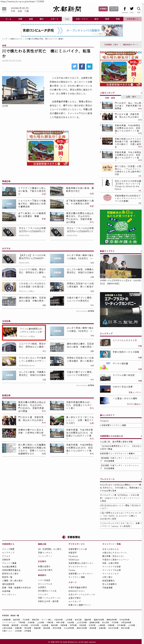This screenshot has height=644, width=144.
Task: Click the Facebook icon in the header
Action: click(125, 9)
